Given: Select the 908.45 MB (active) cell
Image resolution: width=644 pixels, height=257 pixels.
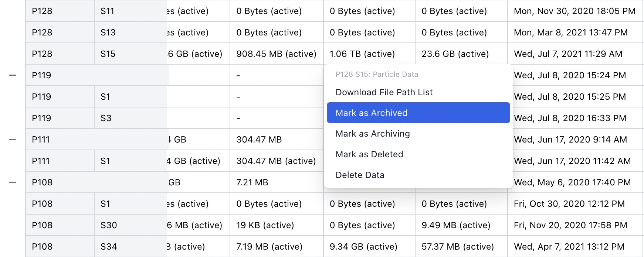Looking at the screenshot, I should (x=276, y=54).
